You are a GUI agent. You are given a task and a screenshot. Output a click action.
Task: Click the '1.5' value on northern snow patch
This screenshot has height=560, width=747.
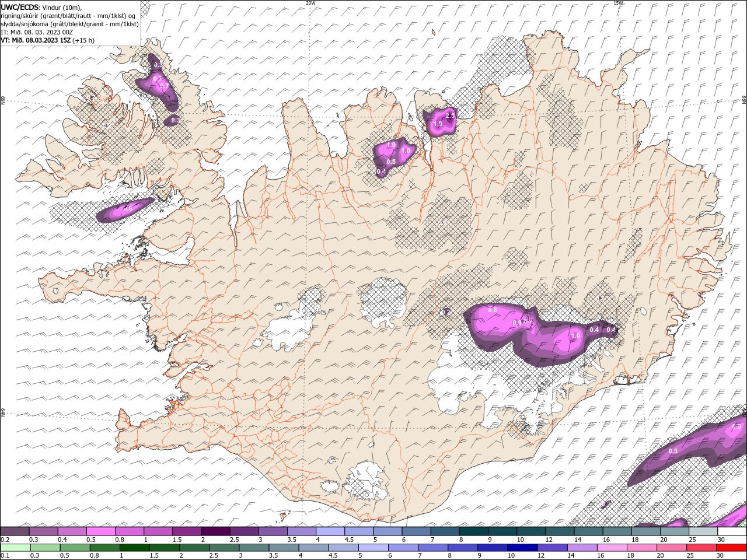click(x=438, y=124)
